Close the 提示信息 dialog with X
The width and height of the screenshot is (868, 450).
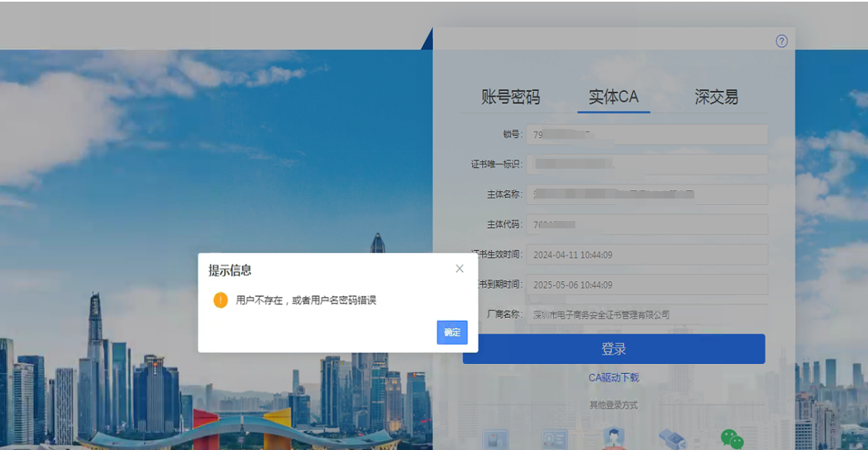click(460, 269)
